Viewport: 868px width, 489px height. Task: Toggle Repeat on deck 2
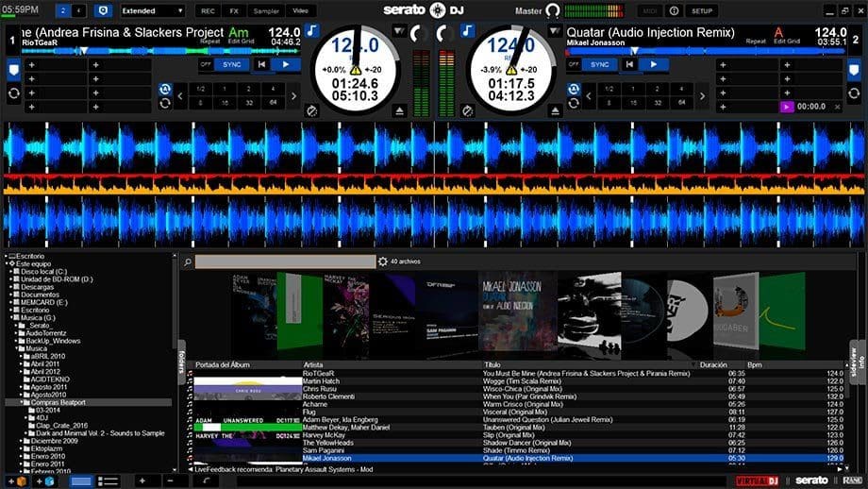(756, 41)
